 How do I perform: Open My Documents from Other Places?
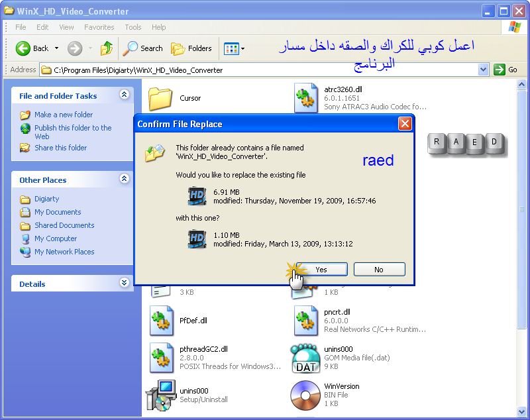click(x=58, y=212)
